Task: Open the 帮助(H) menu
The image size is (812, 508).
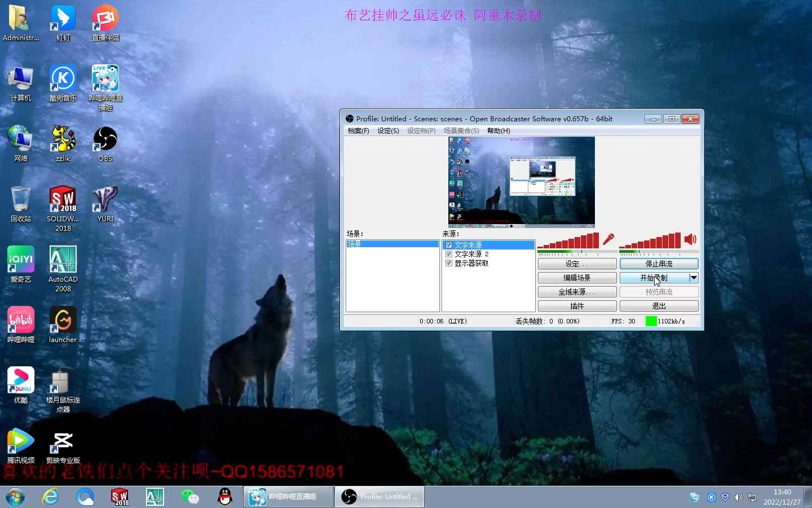Action: pyautogui.click(x=498, y=131)
